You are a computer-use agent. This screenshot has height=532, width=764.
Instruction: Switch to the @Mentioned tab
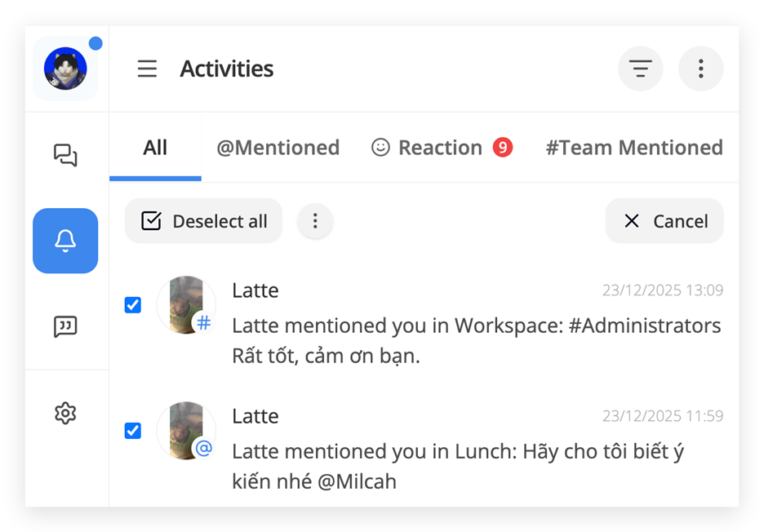[278, 148]
